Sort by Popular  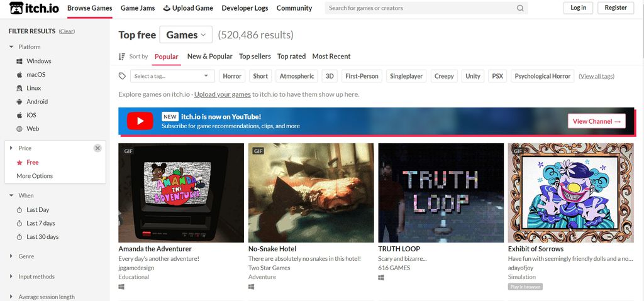166,57
